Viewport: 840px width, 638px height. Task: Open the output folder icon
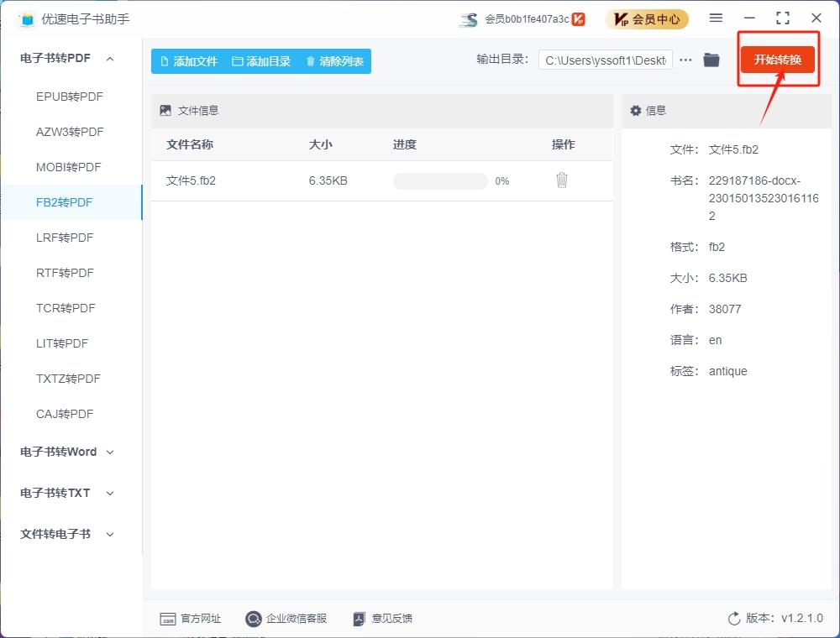pos(711,60)
